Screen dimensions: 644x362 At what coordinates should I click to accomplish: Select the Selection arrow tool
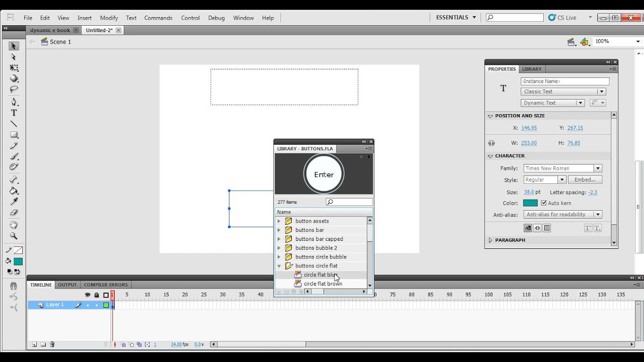(x=14, y=46)
